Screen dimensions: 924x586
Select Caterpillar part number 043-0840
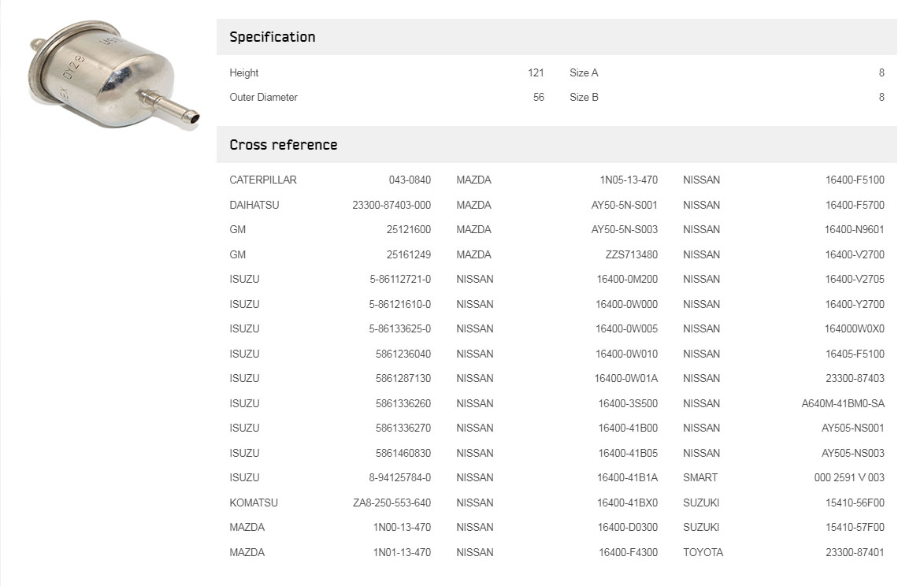tap(410, 180)
